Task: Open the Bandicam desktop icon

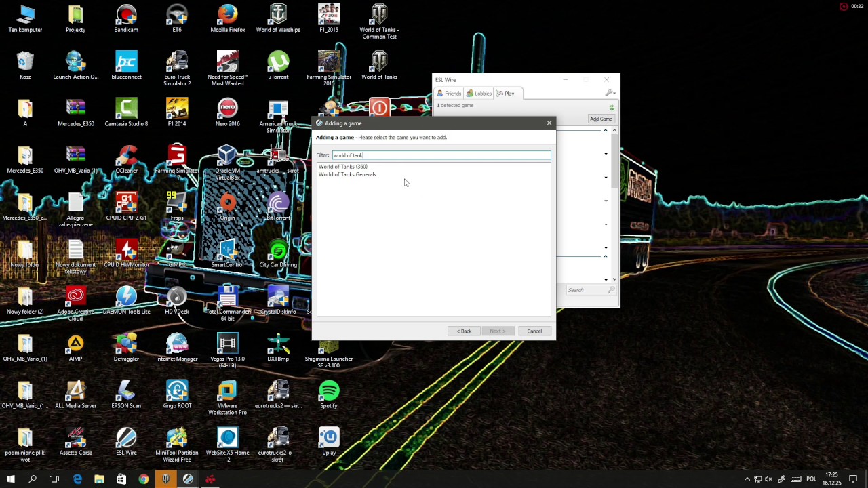Action: [x=126, y=19]
